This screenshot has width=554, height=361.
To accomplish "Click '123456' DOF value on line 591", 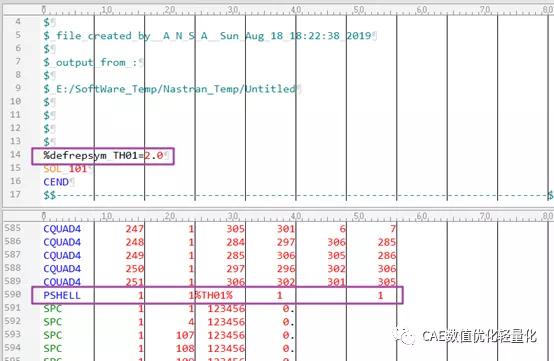I will (226, 309).
